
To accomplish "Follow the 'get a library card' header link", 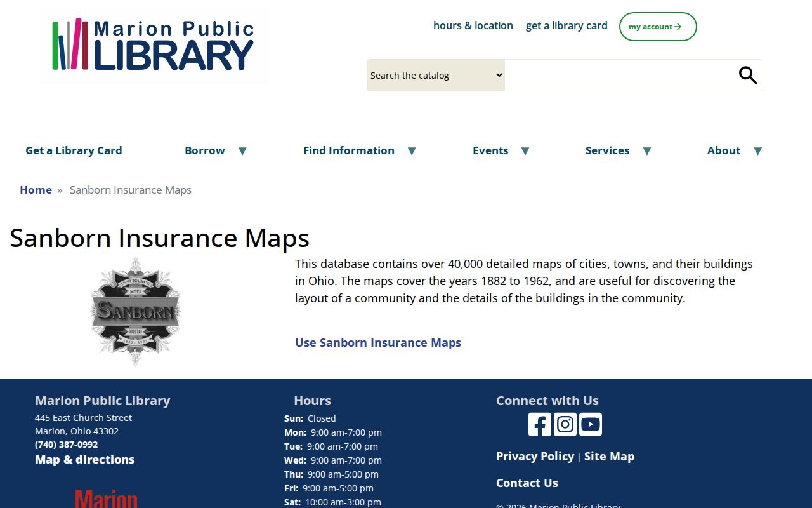I will 566,25.
